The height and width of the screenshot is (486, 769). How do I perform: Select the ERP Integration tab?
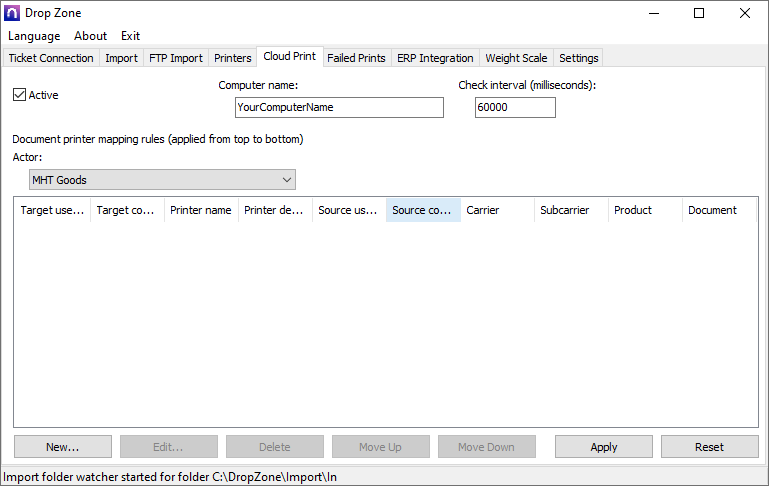pyautogui.click(x=435, y=58)
